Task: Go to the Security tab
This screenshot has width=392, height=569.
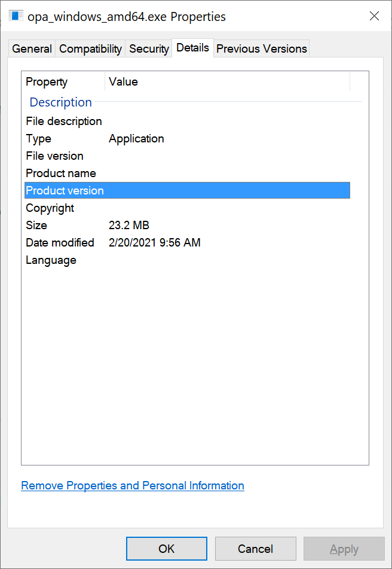Action: tap(149, 48)
